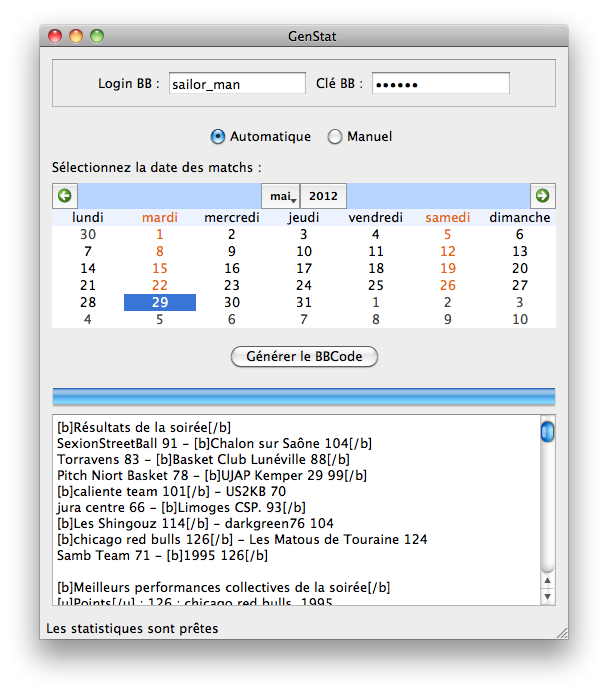Select date 19 in the samedi column
Image resolution: width=608 pixels, height=694 pixels.
pos(448,269)
